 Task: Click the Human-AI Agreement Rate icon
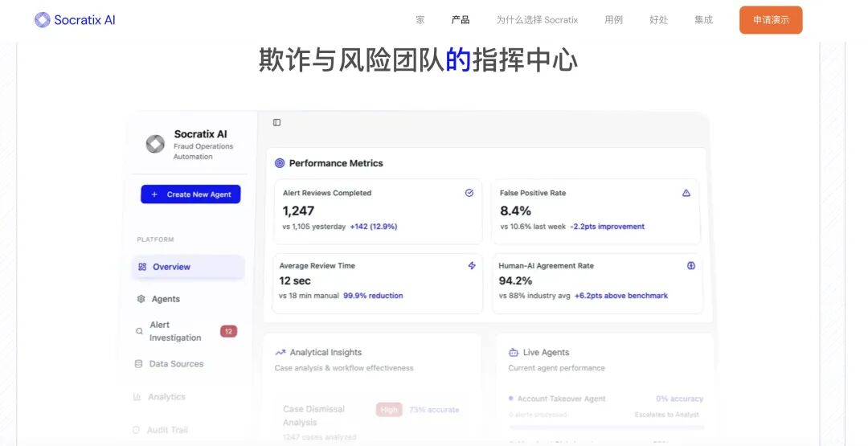coord(691,266)
